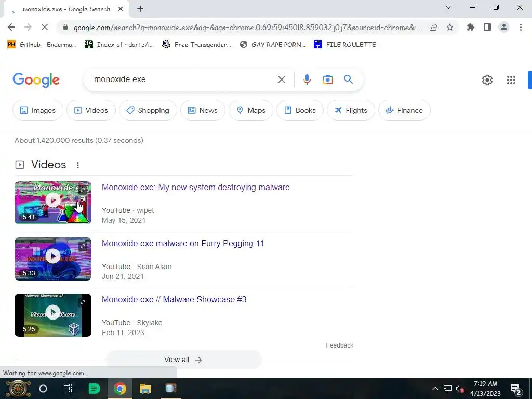Go back with the browser back arrow
The width and height of the screenshot is (532, 399).
(x=11, y=27)
